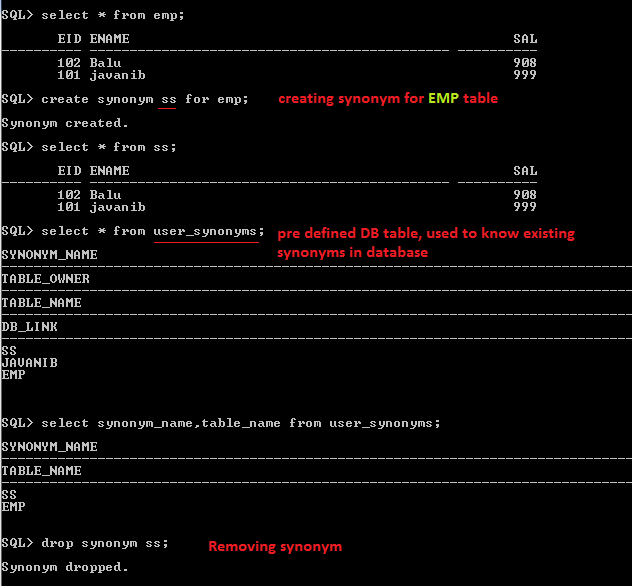Select javanib name in the ss query result

[117, 207]
